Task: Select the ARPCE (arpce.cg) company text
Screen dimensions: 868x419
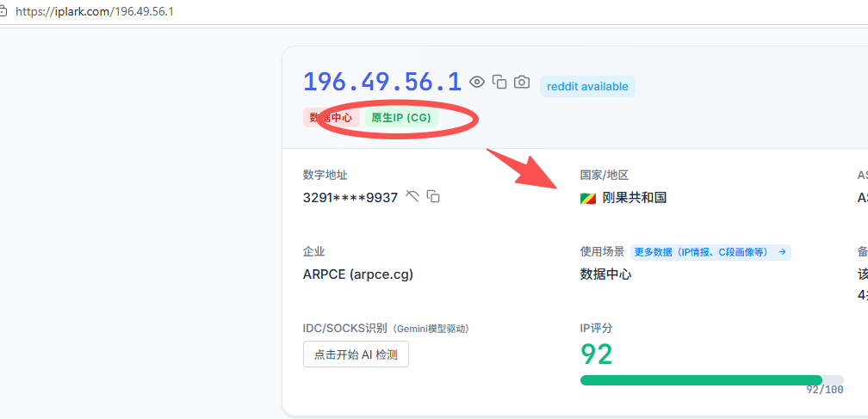Action: (358, 274)
